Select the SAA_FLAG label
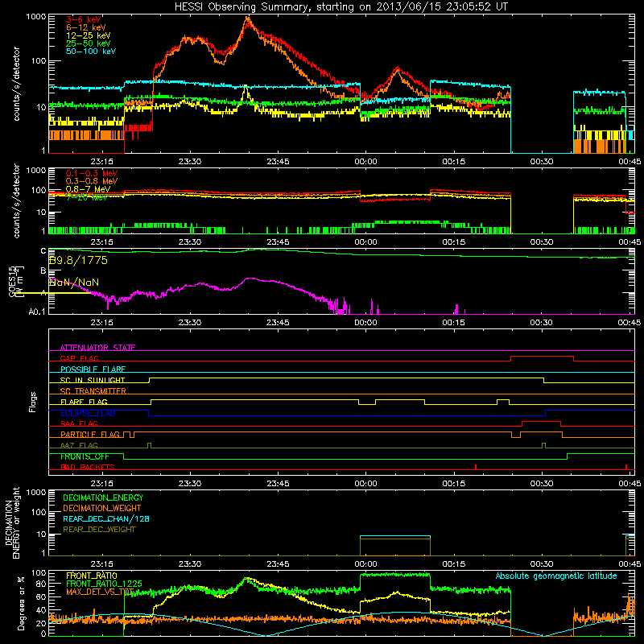 pos(79,424)
